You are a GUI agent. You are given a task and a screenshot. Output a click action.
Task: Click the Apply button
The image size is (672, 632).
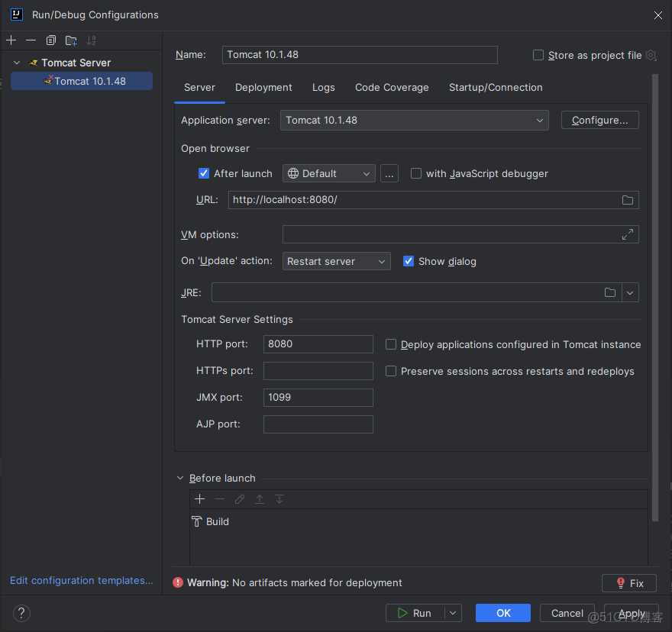(x=632, y=613)
